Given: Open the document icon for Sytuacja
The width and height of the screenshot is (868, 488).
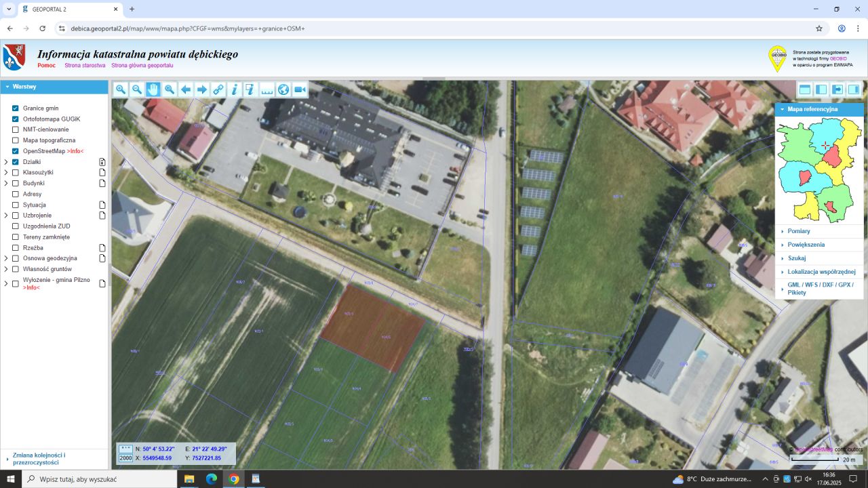Looking at the screenshot, I should coord(102,205).
